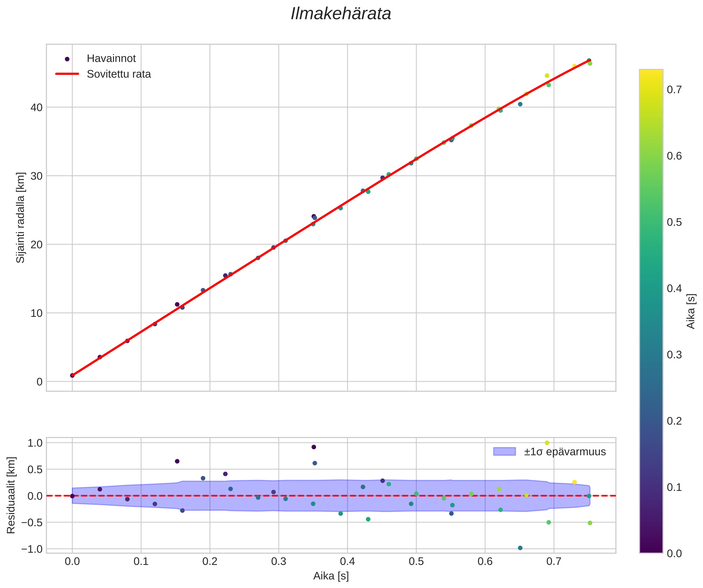Screen dimensions: 703x588
Task: Click the ±1σ epävarmuus legend swatch
Action: point(504,451)
